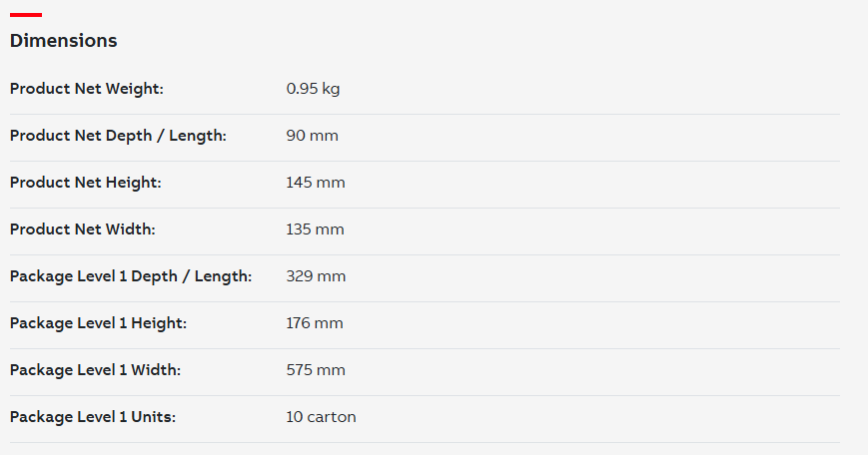This screenshot has height=455, width=868.
Task: Click the 10 carton units value
Action: click(x=321, y=417)
